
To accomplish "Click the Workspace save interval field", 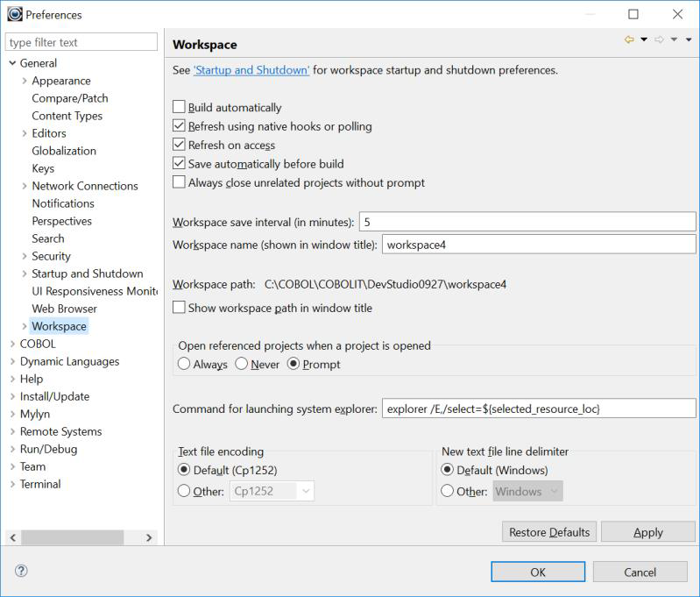I will coord(527,222).
